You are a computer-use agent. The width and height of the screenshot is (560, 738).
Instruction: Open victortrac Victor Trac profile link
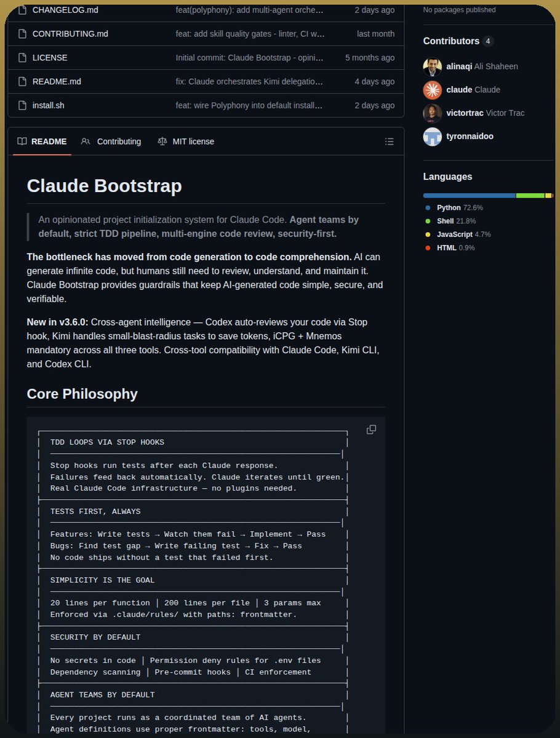tap(485, 113)
